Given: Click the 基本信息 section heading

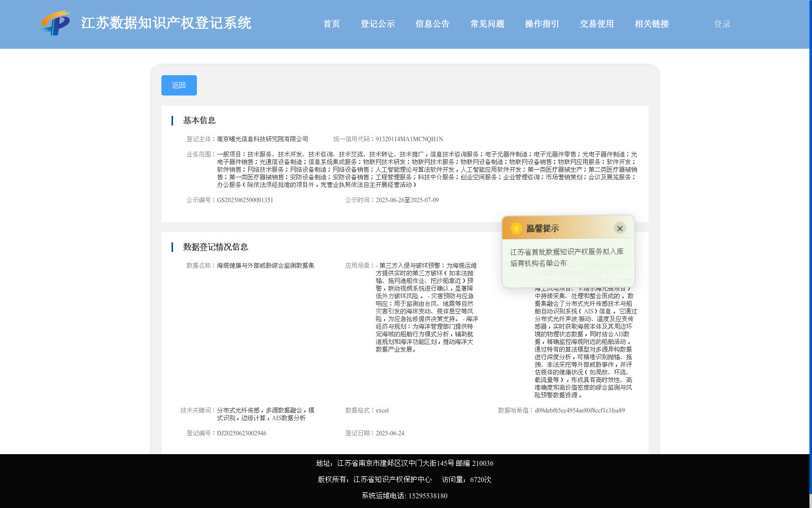Looking at the screenshot, I should 199,120.
